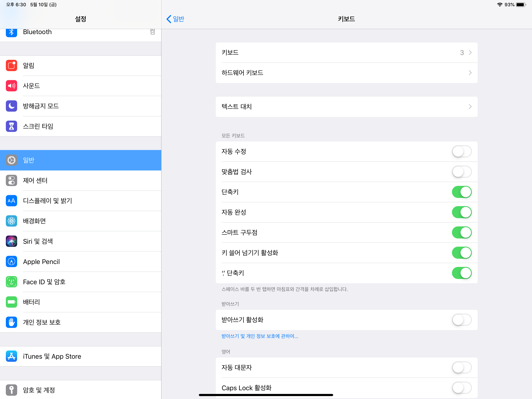Toggle the Caps Lock 활성화 switch
Screen dimensions: 532x399
click(x=461, y=388)
